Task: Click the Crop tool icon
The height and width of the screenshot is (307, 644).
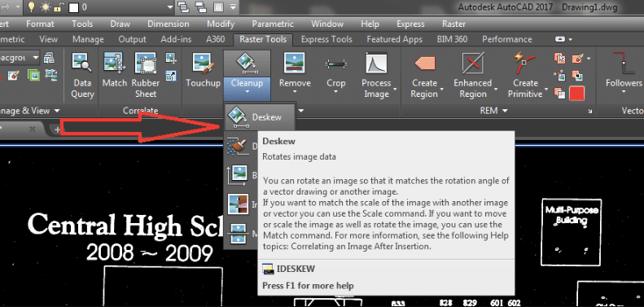Action: tap(335, 64)
